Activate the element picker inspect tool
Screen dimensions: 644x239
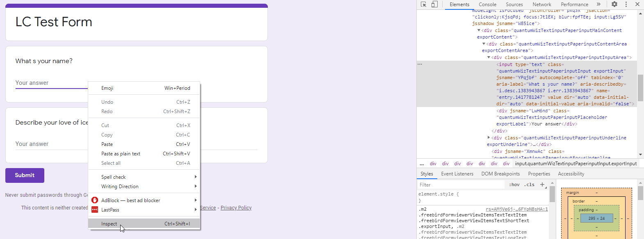pos(424,5)
